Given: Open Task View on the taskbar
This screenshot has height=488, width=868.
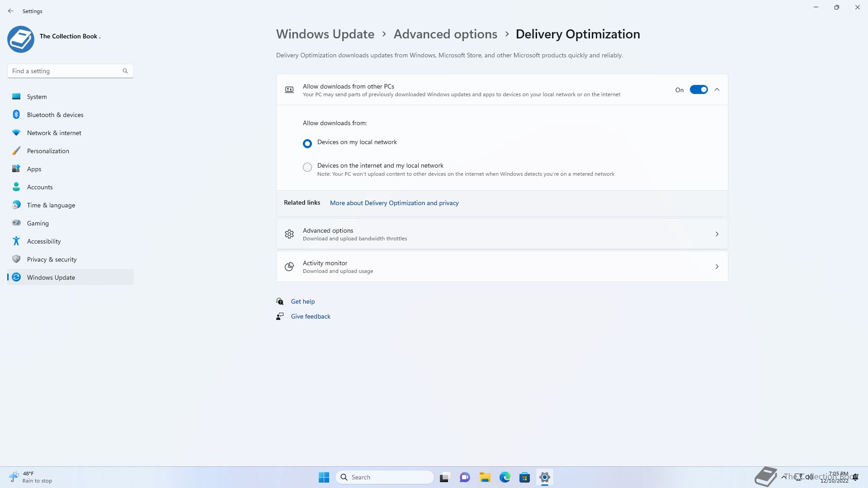Looking at the screenshot, I should tap(445, 477).
